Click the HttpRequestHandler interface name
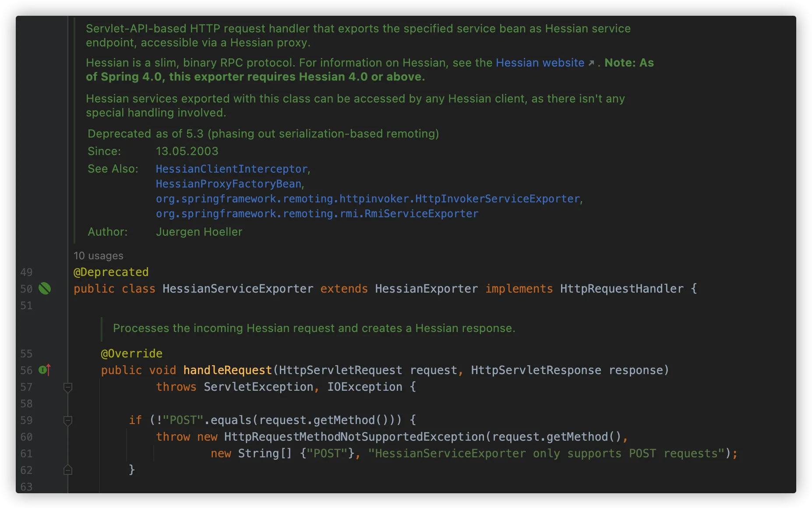The width and height of the screenshot is (812, 509). coord(621,289)
